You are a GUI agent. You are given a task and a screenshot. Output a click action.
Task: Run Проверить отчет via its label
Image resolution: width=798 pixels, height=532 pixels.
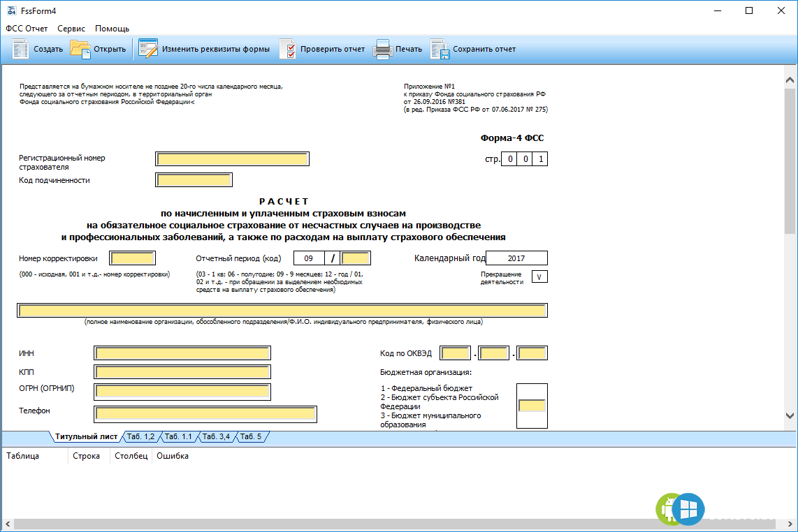333,50
